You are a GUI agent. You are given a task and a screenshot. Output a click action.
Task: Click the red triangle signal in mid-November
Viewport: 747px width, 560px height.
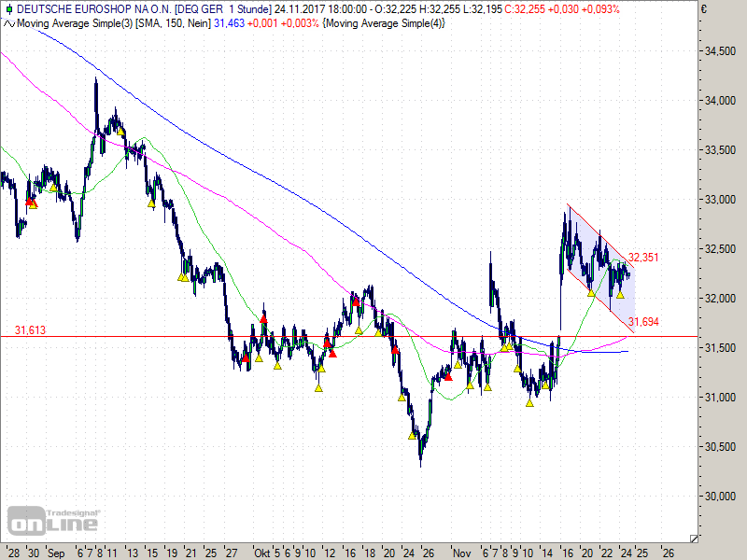click(448, 377)
